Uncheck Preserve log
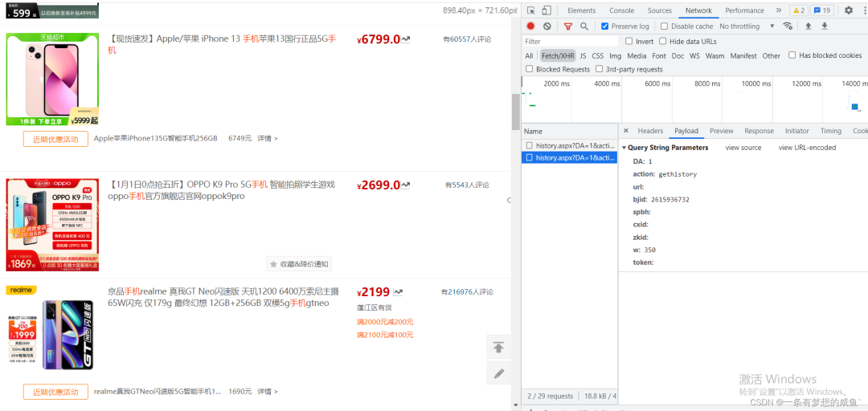 (605, 26)
